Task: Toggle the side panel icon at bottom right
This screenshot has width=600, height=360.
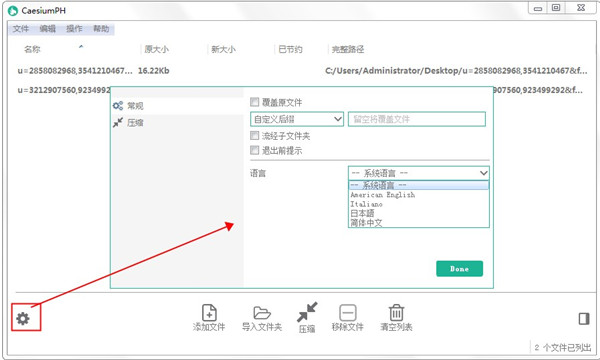Action: [584, 319]
